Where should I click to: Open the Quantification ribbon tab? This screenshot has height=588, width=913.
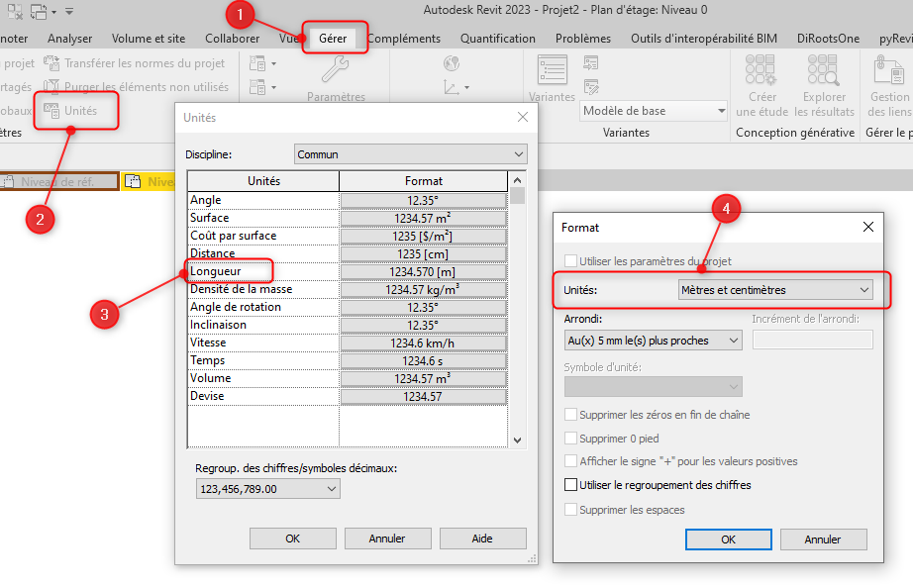click(498, 39)
